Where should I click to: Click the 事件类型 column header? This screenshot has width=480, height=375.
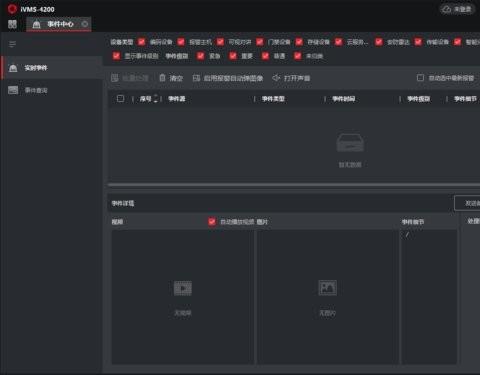click(273, 99)
